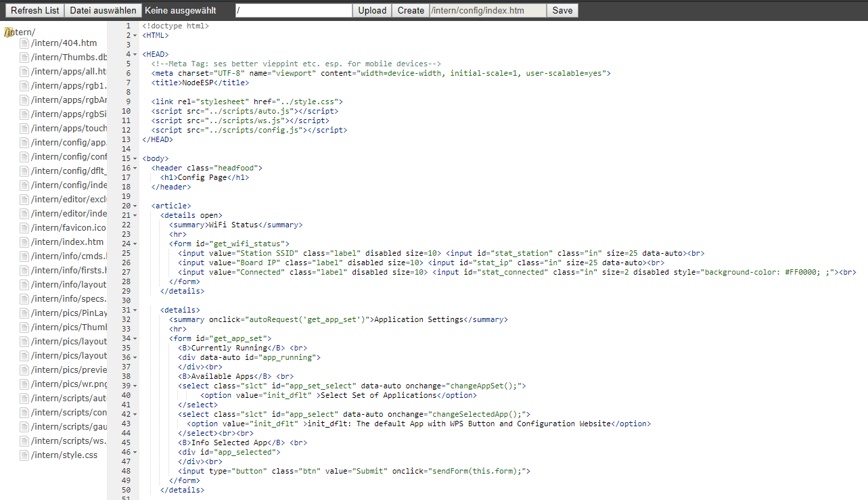The image size is (868, 500).
Task: Click the file icon of /intern/apps/touch
Action: [24, 129]
